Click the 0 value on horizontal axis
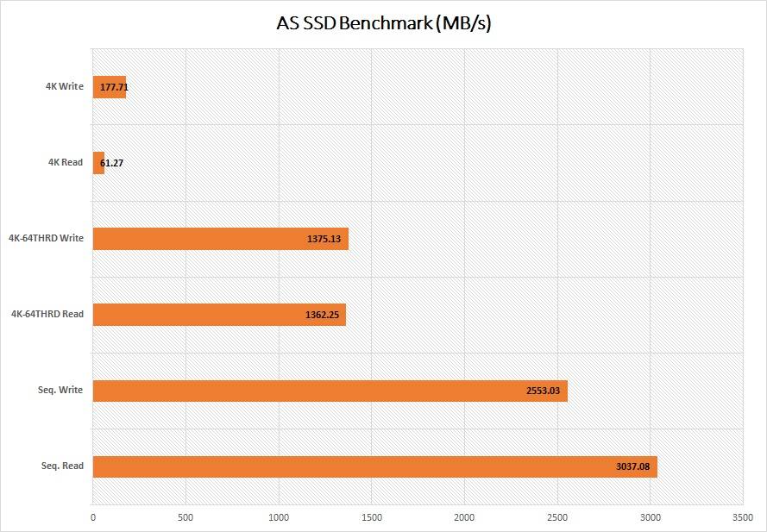This screenshot has height=532, width=767. pos(93,518)
